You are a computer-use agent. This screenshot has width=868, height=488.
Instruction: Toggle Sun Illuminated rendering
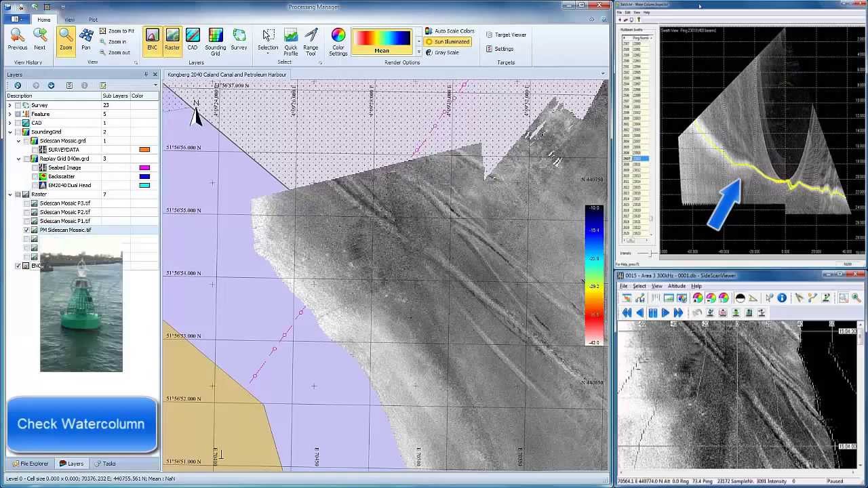coord(448,42)
